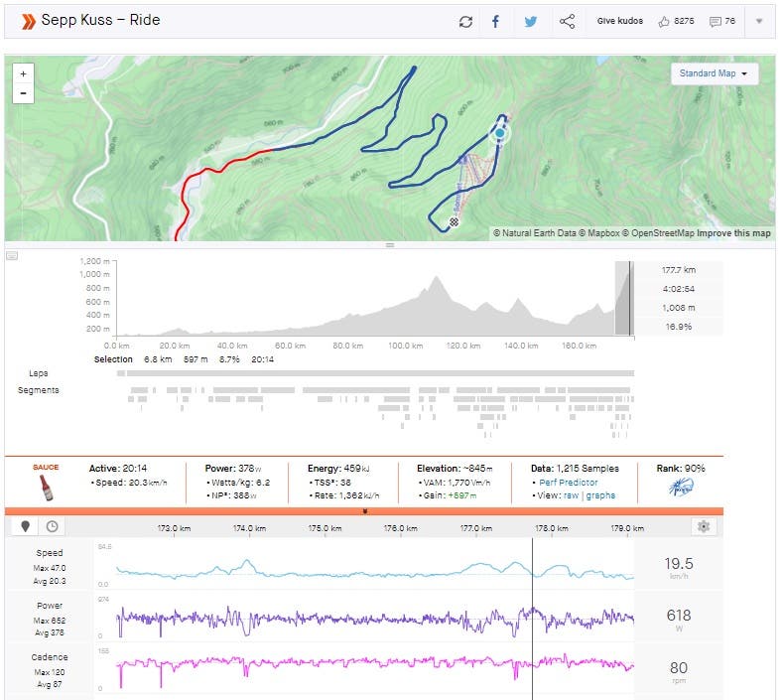
Task: View raw data samples
Action: pyautogui.click(x=572, y=495)
